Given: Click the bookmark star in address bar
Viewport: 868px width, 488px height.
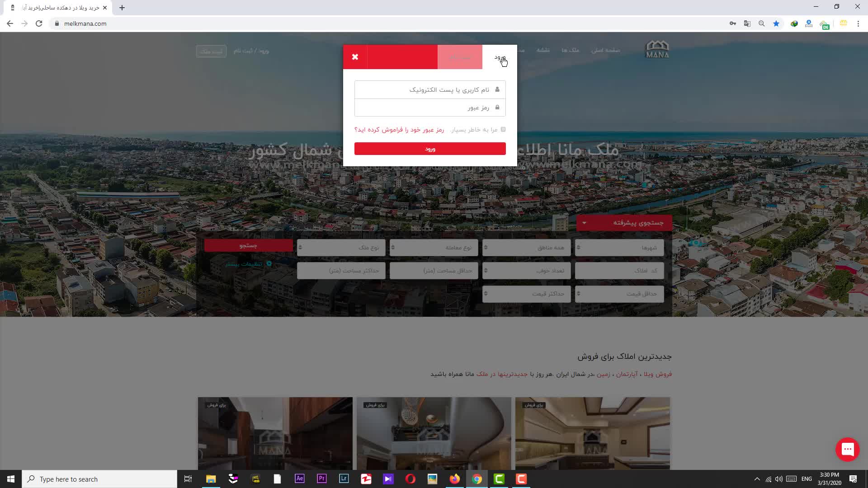Looking at the screenshot, I should pyautogui.click(x=776, y=23).
